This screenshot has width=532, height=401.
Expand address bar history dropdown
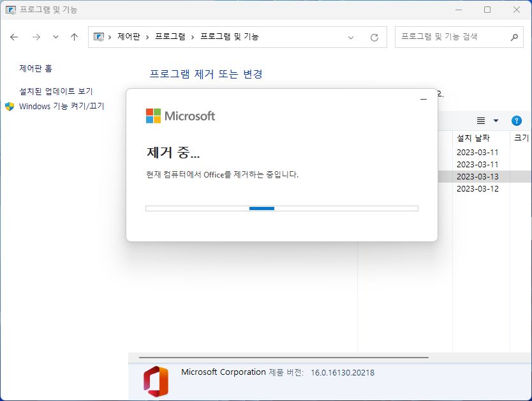tap(351, 37)
